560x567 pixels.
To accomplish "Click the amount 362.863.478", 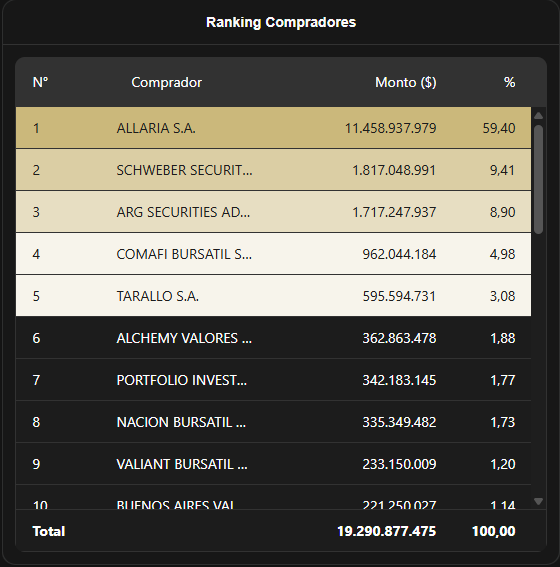I will pyautogui.click(x=399, y=338).
